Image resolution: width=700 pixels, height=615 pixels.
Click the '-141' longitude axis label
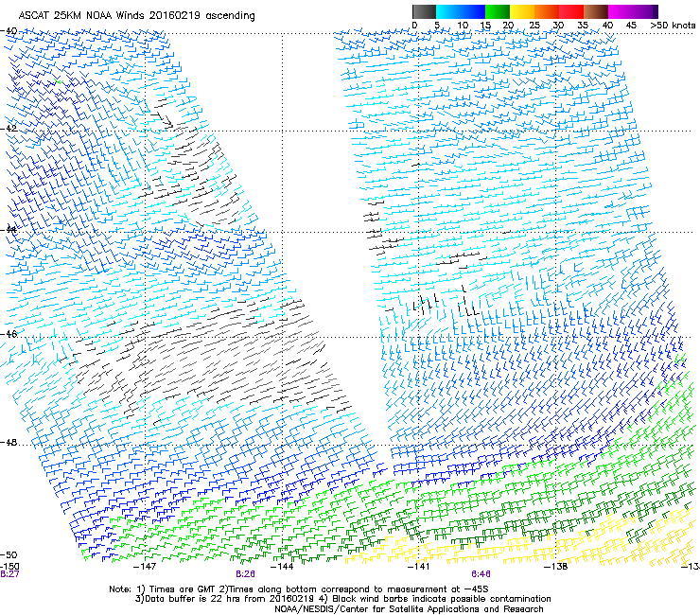coord(418,567)
